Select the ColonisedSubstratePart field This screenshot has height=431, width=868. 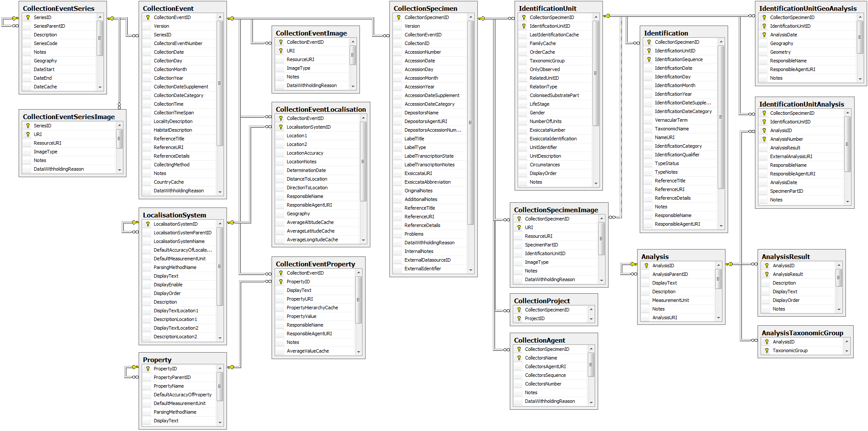click(555, 95)
